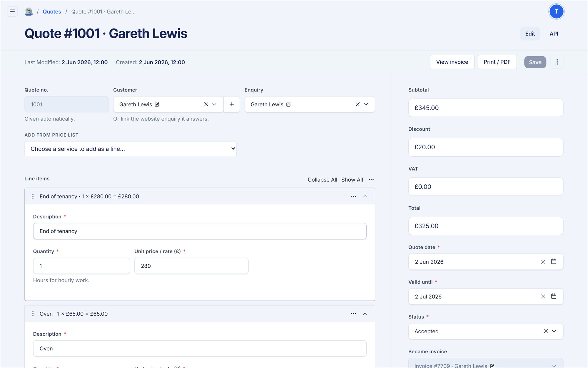Edit the Gareth Lewis enquiry record icon
Image resolution: width=588 pixels, height=368 pixels.
point(288,105)
